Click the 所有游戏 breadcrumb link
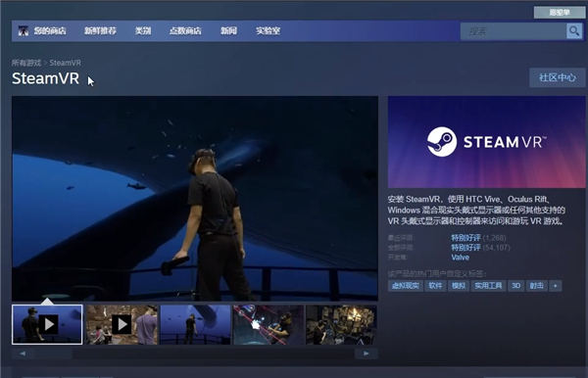The image size is (588, 378). 26,63
